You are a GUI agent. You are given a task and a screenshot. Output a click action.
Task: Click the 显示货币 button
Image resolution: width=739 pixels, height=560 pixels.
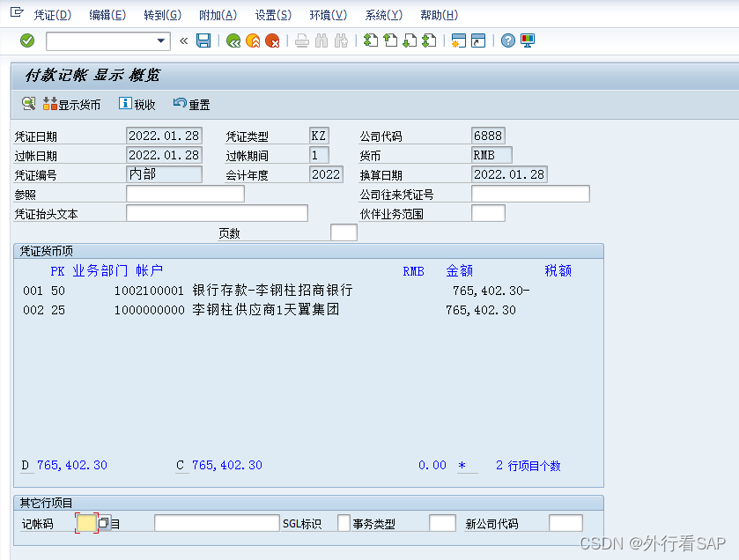71,104
